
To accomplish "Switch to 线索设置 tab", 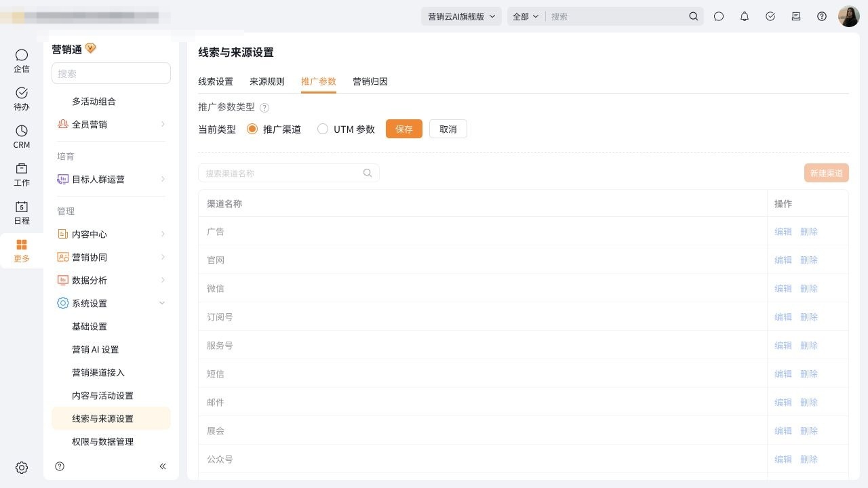I will tap(216, 82).
